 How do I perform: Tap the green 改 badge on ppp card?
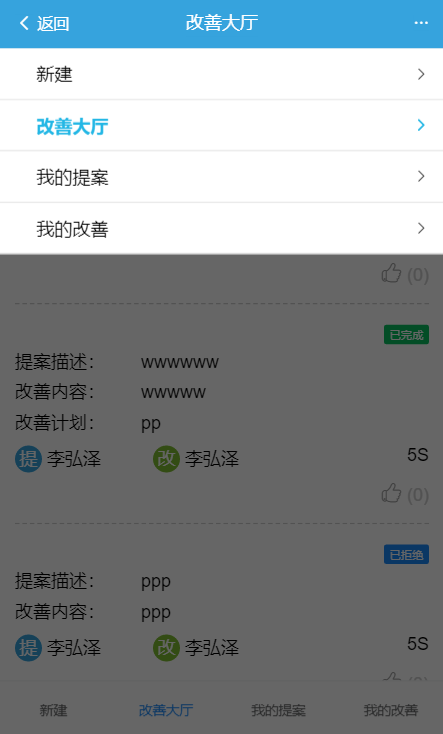(x=166, y=648)
